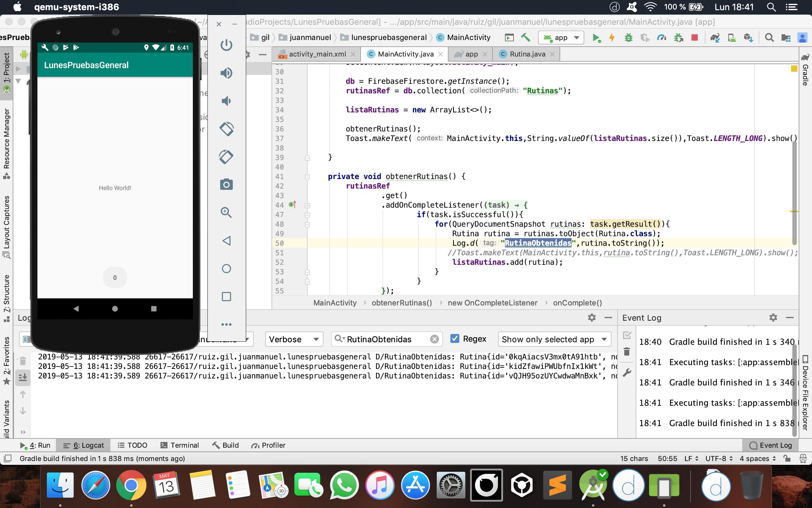Change 4 spaces indent setting

pos(758,458)
